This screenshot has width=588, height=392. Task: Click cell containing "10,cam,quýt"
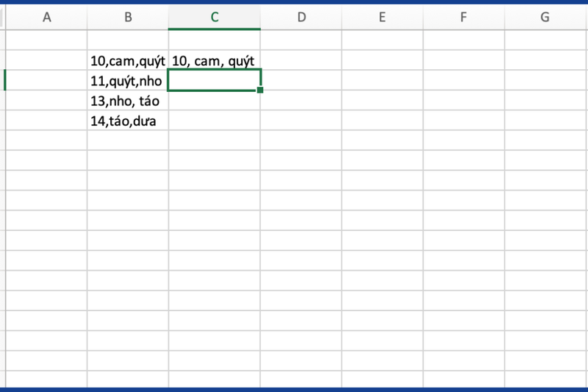[128, 60]
